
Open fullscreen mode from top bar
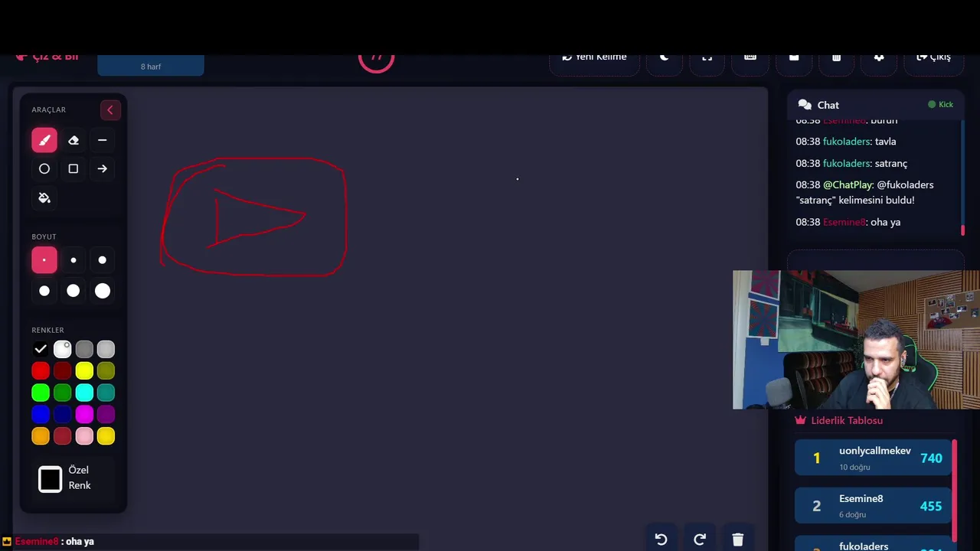tap(707, 57)
